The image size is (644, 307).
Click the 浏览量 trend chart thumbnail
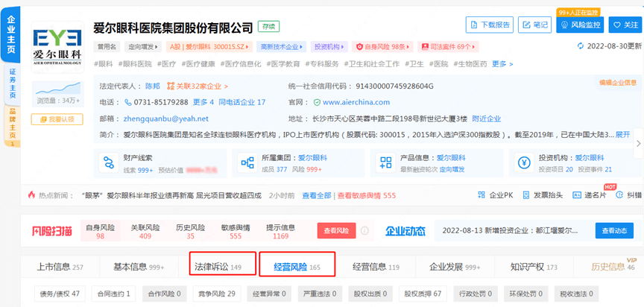click(57, 88)
